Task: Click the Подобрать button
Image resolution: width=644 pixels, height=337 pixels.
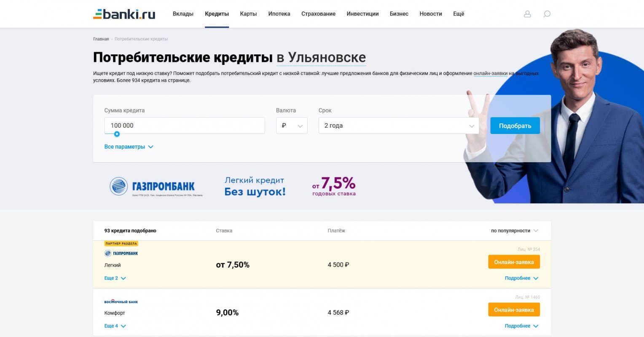Action: pos(515,126)
